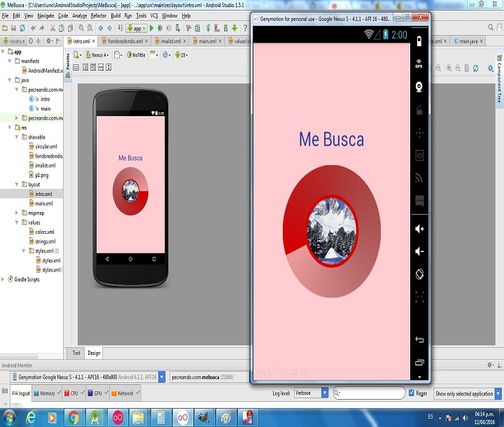The height and width of the screenshot is (427, 504).
Task: Open the VCS menu
Action: [x=154, y=16]
